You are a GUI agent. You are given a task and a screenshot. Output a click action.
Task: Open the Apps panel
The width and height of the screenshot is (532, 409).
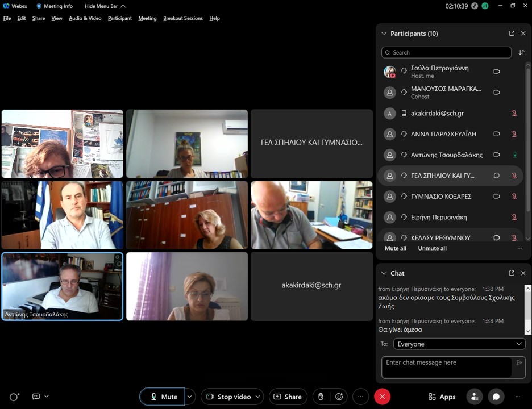point(442,397)
